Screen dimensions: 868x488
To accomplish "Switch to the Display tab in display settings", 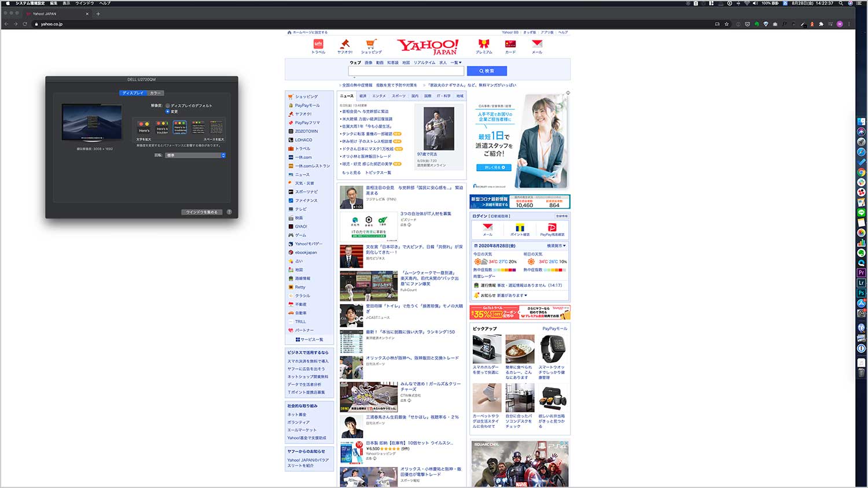I will (x=133, y=93).
